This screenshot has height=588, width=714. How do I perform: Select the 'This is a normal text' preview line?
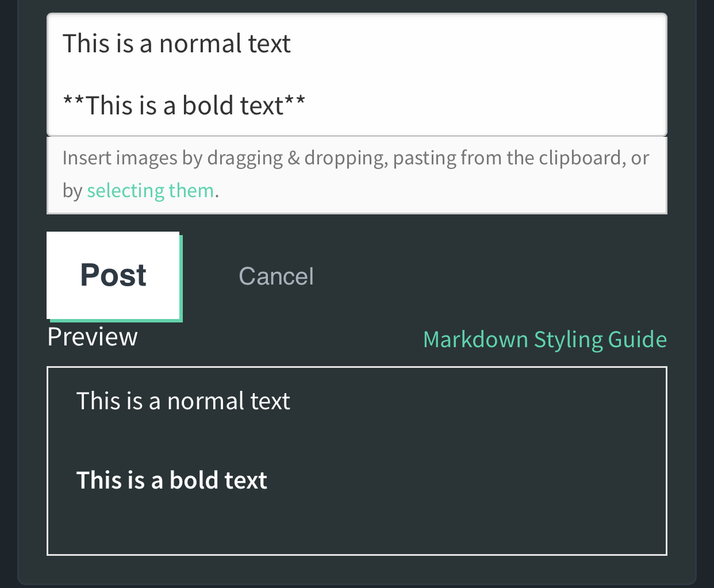pyautogui.click(x=183, y=401)
